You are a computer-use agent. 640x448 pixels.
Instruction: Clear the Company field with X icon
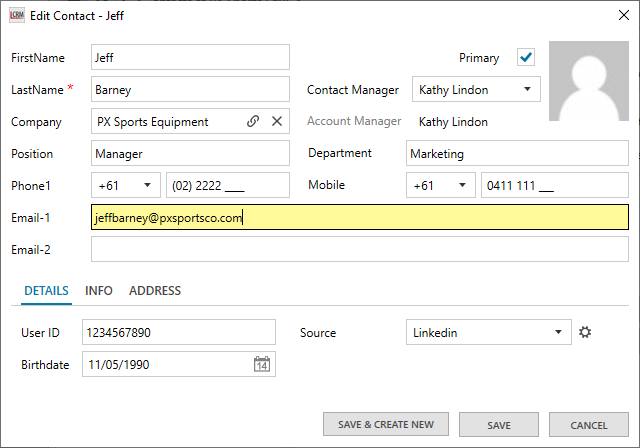click(x=277, y=122)
